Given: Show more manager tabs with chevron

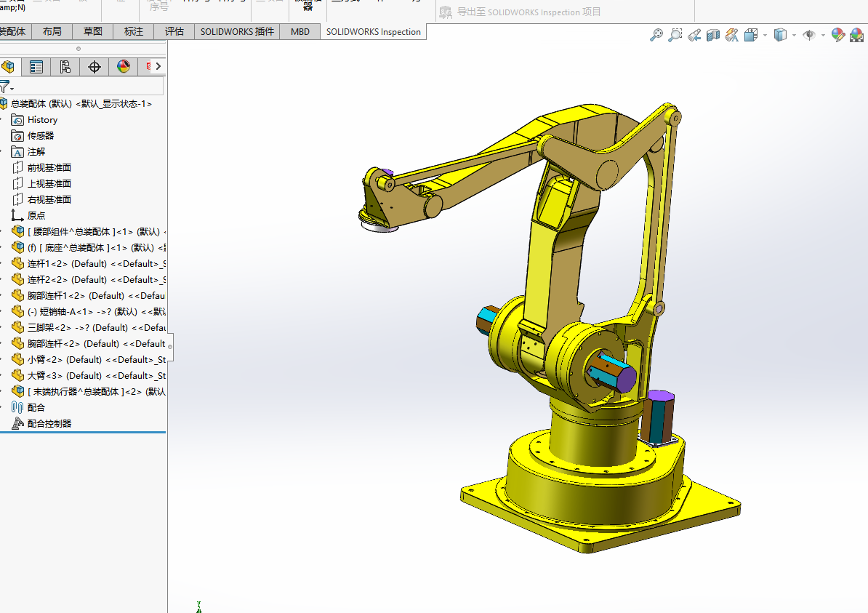Looking at the screenshot, I should 158,66.
